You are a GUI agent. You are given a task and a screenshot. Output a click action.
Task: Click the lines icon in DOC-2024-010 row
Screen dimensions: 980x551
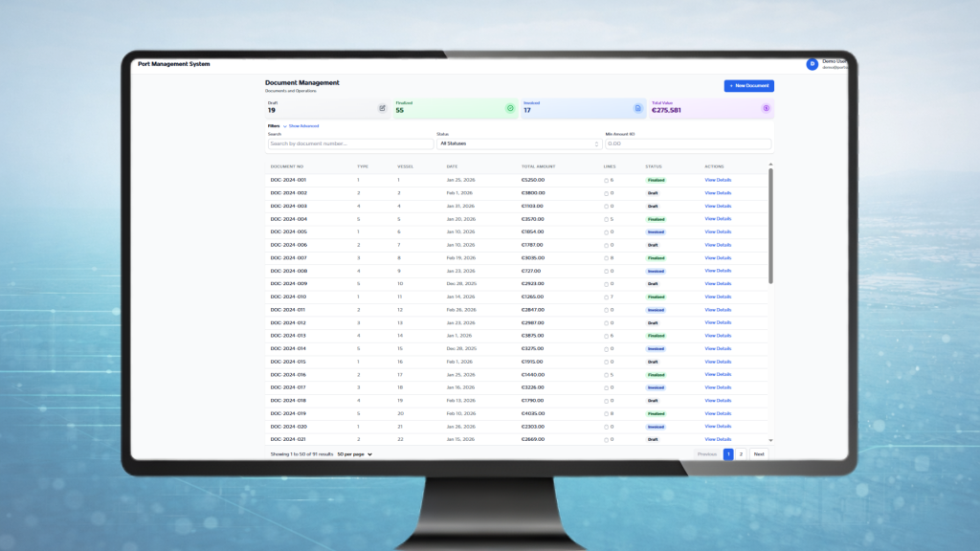[606, 298]
